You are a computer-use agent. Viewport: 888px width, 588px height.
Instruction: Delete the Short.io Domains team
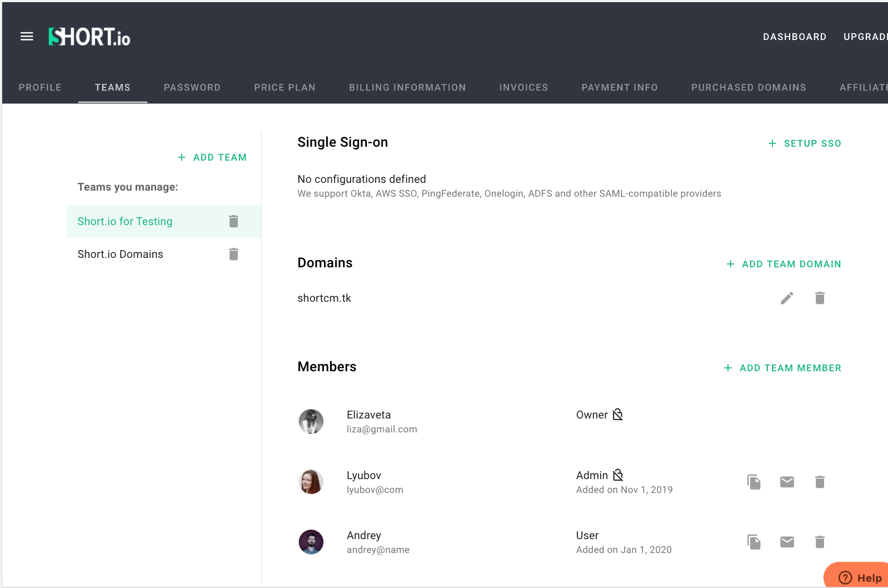click(234, 254)
